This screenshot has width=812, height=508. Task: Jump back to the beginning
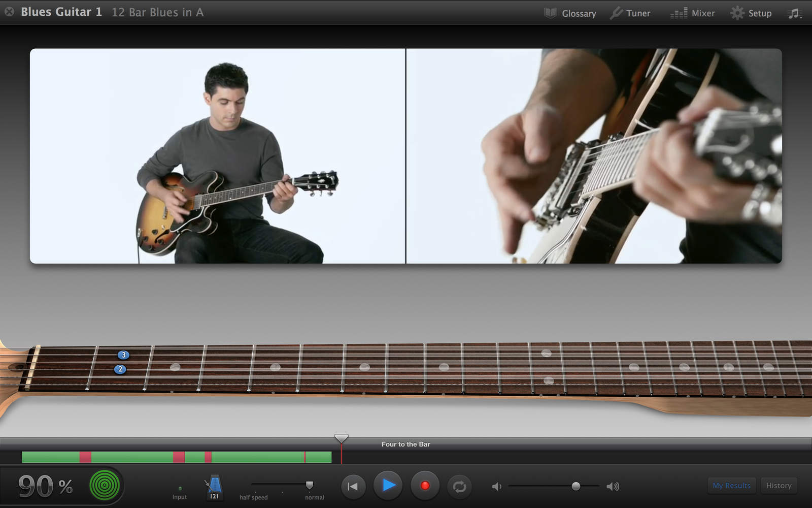(x=353, y=487)
